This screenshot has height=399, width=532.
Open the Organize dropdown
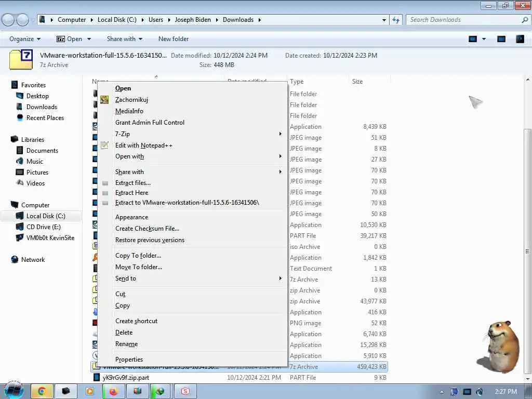[25, 39]
